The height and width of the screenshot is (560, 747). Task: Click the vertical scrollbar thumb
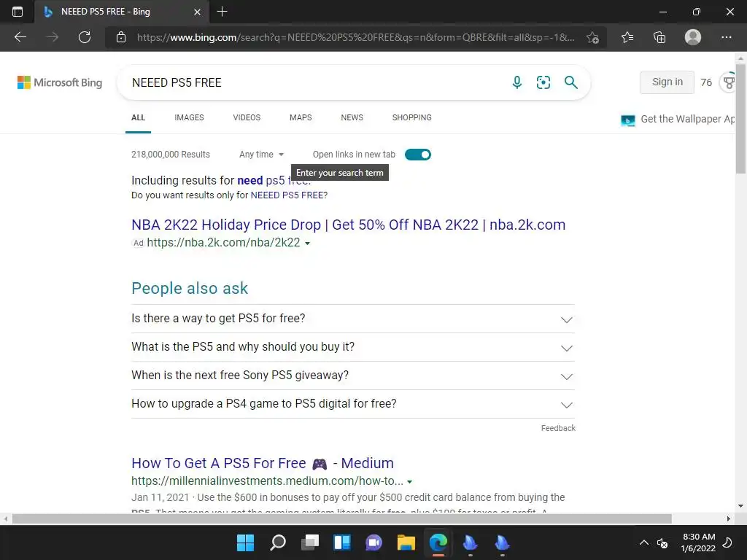tap(740, 118)
